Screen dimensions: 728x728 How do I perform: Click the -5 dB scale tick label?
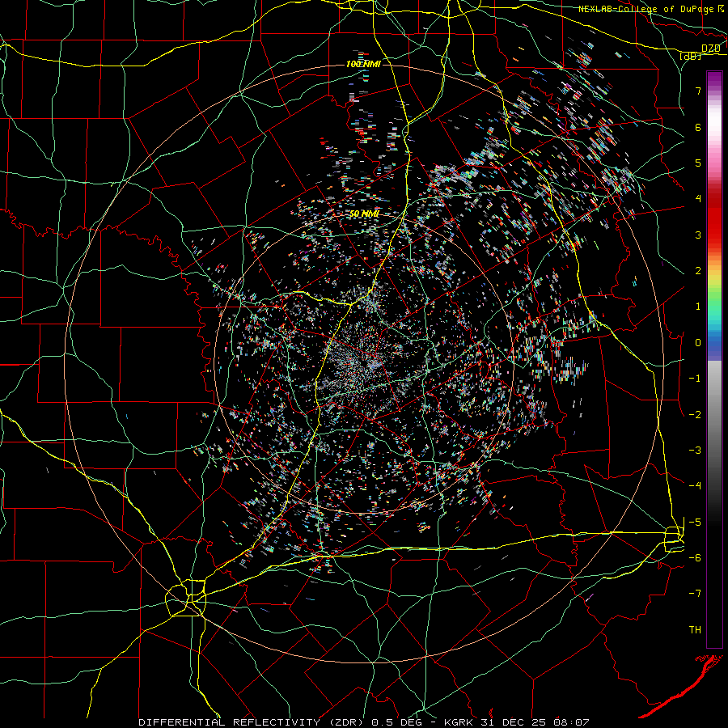tap(695, 523)
